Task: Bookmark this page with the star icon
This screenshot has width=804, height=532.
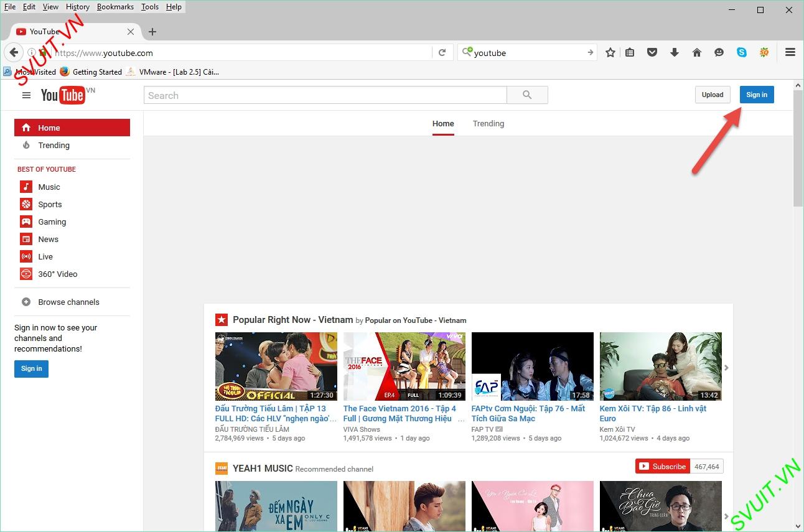Action: click(x=610, y=53)
